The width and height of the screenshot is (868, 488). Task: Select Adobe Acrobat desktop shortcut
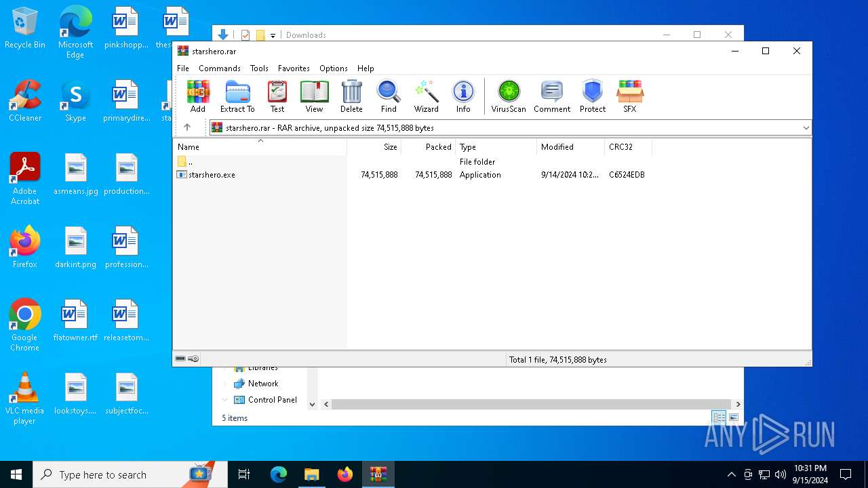(25, 179)
